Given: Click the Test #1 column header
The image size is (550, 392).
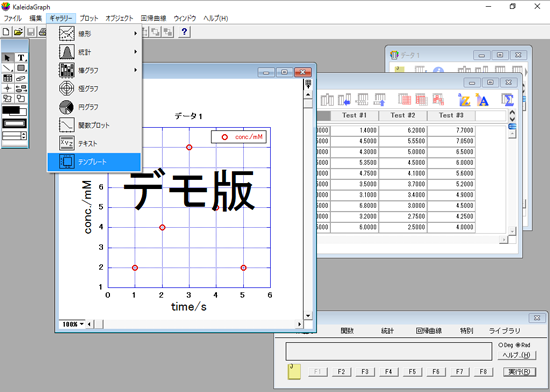Looking at the screenshot, I should (354, 115).
